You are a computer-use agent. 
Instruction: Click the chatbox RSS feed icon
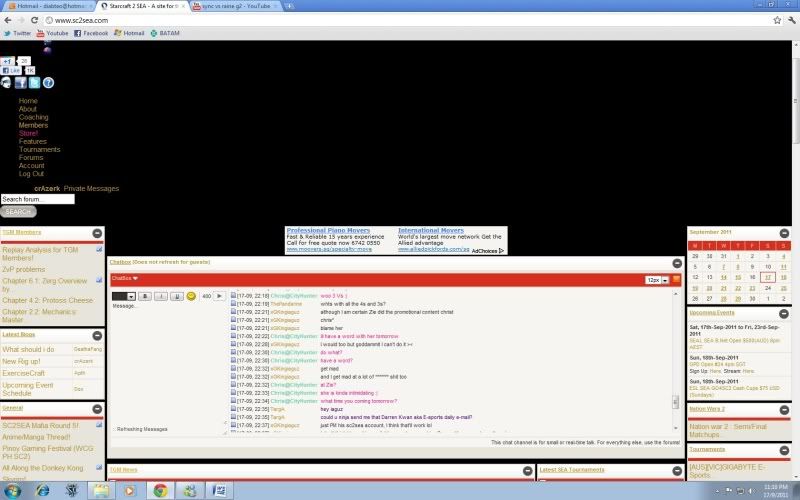coord(676,279)
